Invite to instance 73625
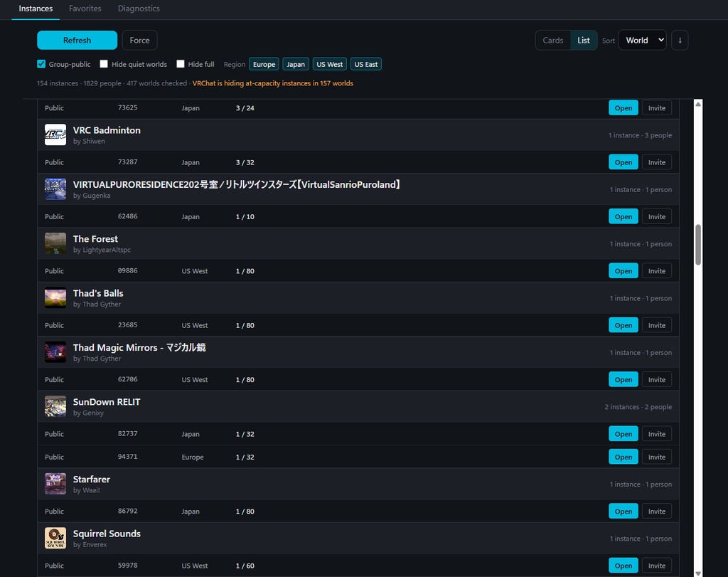 click(657, 107)
